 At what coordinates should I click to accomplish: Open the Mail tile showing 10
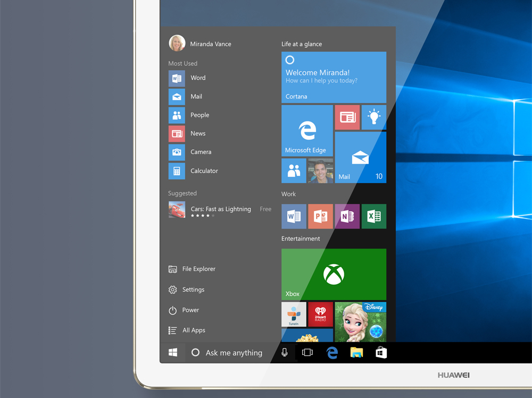pos(360,157)
